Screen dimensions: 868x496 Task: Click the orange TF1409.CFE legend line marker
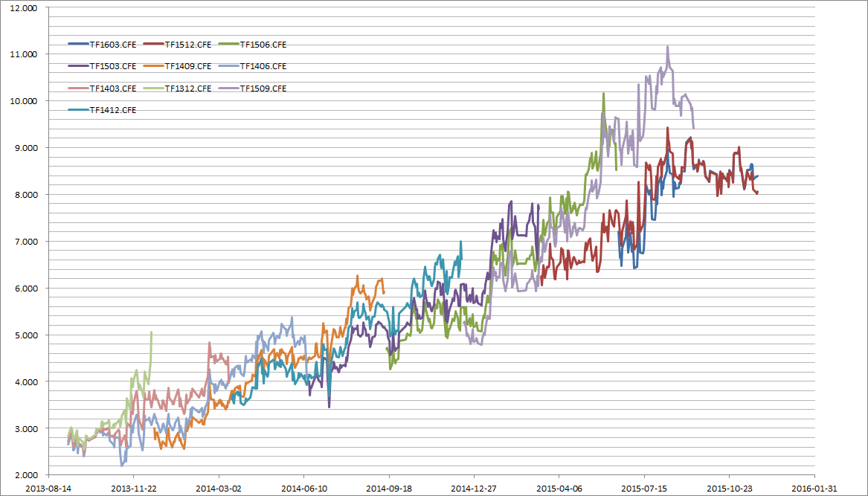(x=153, y=66)
